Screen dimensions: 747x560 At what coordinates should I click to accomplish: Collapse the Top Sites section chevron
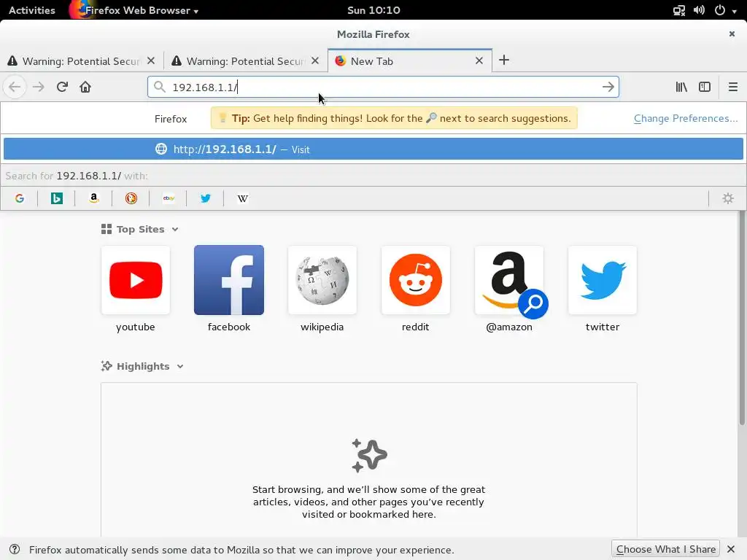coord(175,230)
